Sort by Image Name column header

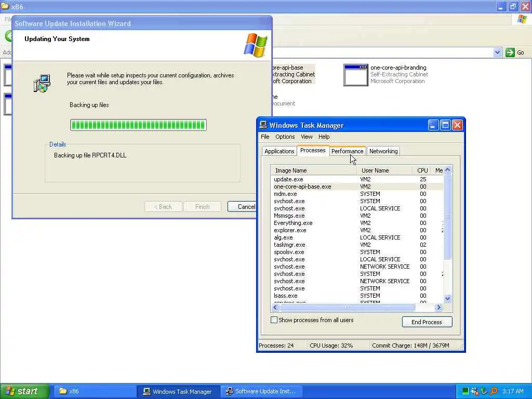(314, 170)
